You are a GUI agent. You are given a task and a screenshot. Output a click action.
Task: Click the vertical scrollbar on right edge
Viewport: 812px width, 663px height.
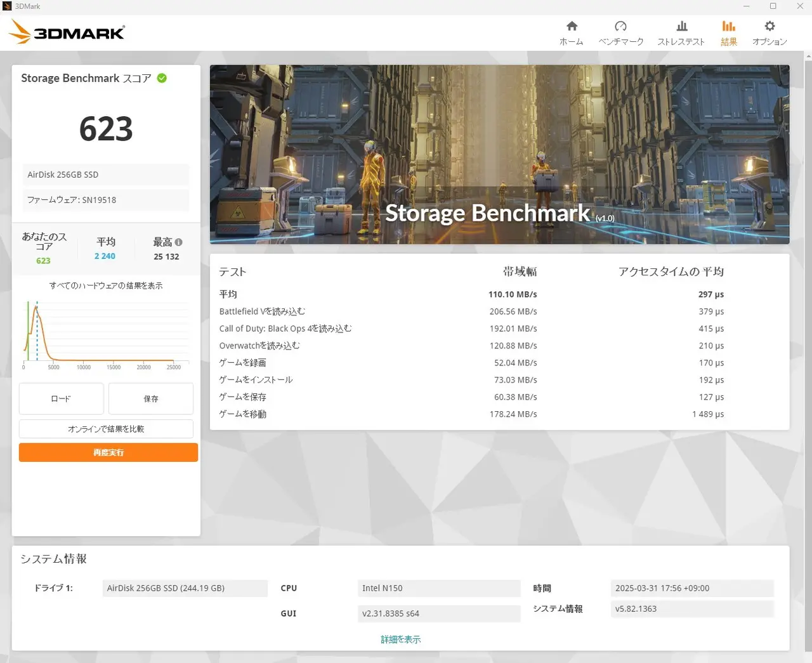click(808, 317)
